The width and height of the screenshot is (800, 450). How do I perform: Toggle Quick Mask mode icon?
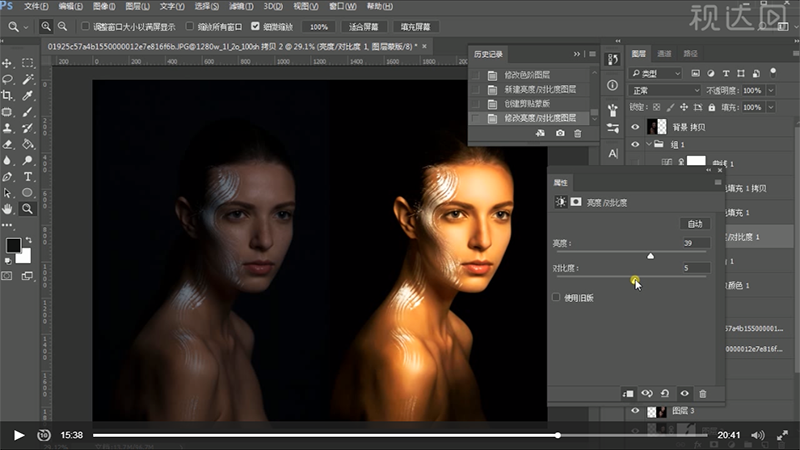point(7,276)
